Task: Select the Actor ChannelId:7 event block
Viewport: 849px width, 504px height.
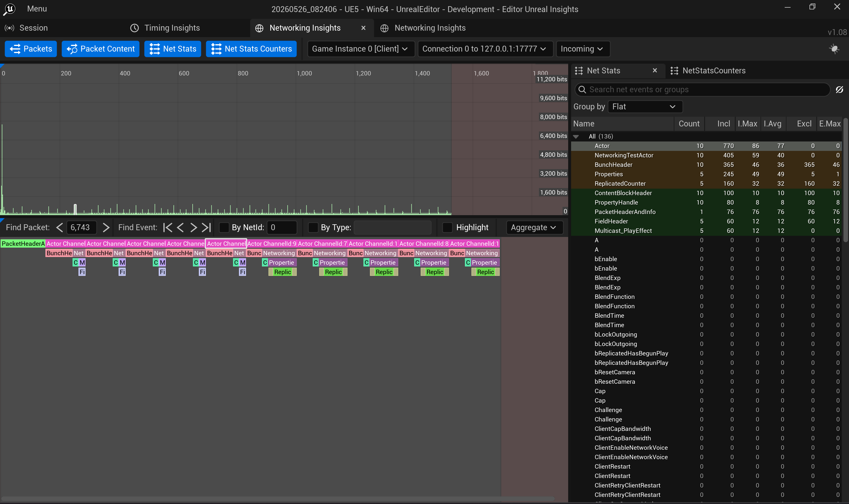Action: point(322,244)
